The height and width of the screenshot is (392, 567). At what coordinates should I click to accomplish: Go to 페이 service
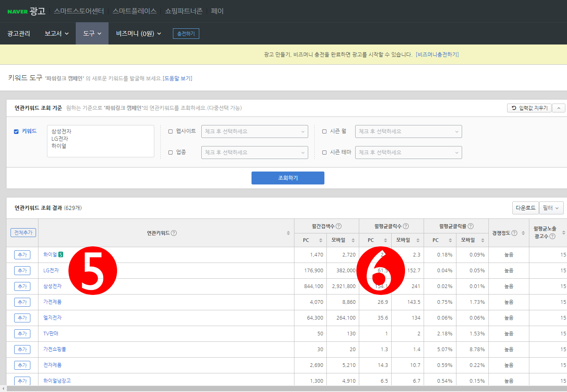point(217,11)
